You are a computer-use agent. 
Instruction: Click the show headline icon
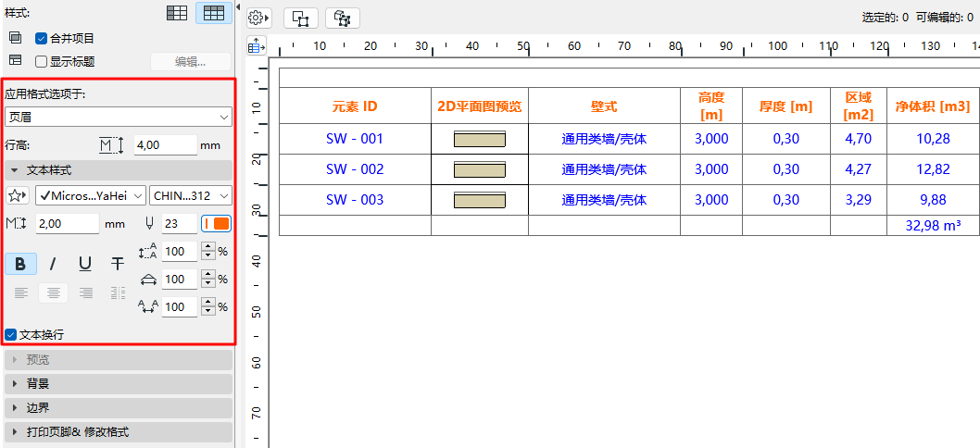pyautogui.click(x=16, y=61)
